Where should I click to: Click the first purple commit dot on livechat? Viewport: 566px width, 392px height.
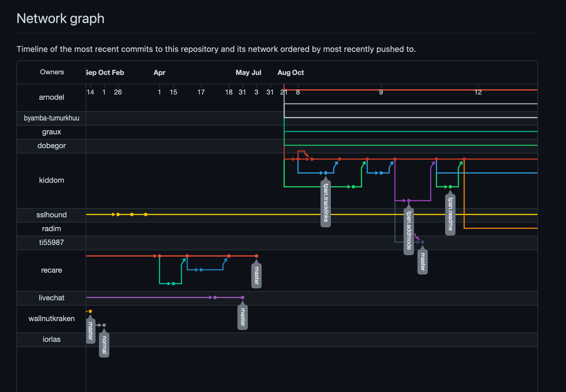tap(215, 297)
